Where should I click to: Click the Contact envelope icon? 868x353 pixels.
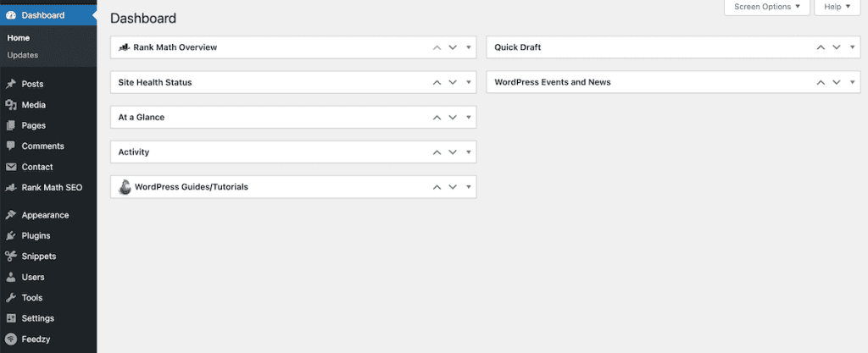[10, 167]
